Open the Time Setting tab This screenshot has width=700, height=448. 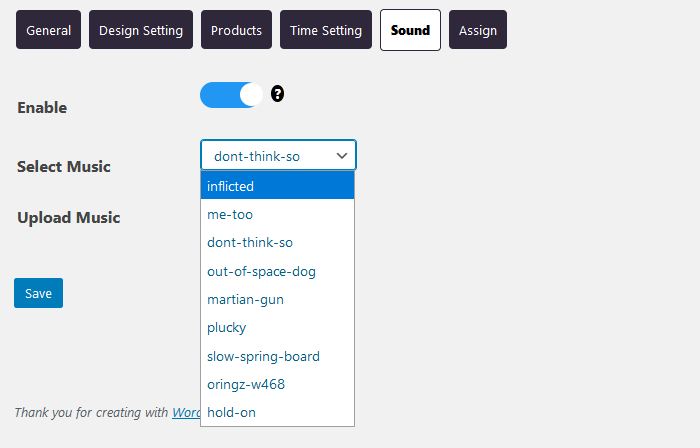point(326,30)
